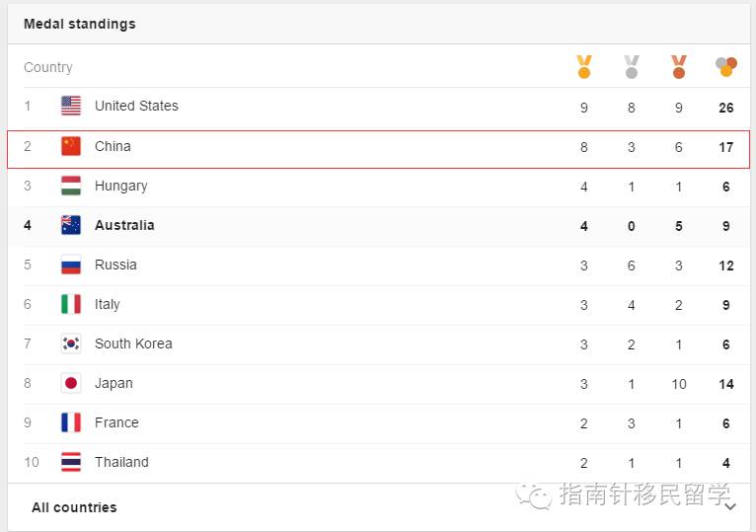
Task: Click the Australia flag icon
Action: [x=71, y=225]
